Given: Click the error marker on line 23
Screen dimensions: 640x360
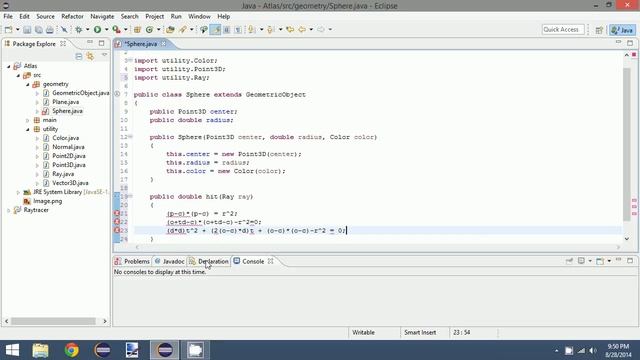Looking at the screenshot, I should tap(117, 230).
